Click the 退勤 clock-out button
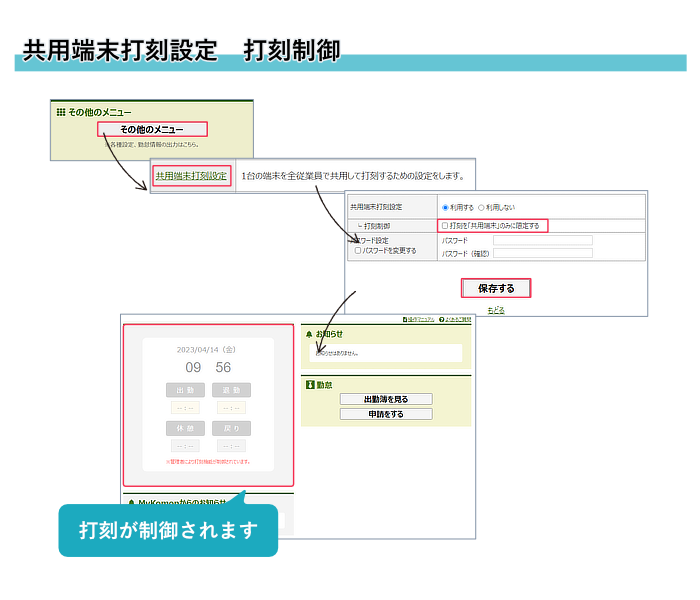This screenshot has width=700, height=600. tap(231, 390)
